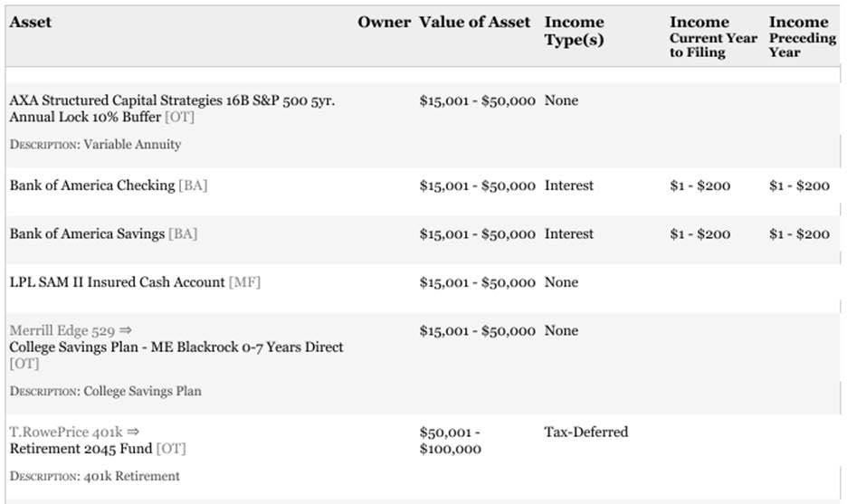Select Income Current Year to Filing header
Viewport: 847px width, 504px height.
coord(713,37)
